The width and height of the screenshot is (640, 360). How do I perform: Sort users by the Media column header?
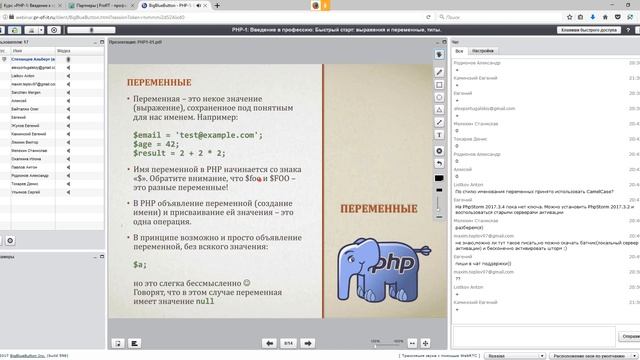point(80,51)
